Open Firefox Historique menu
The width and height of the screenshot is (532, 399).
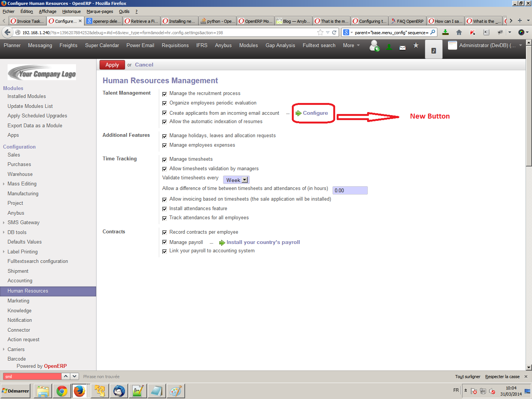(71, 11)
